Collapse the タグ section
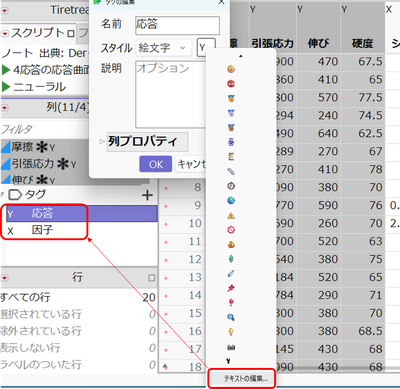 coord(3,195)
